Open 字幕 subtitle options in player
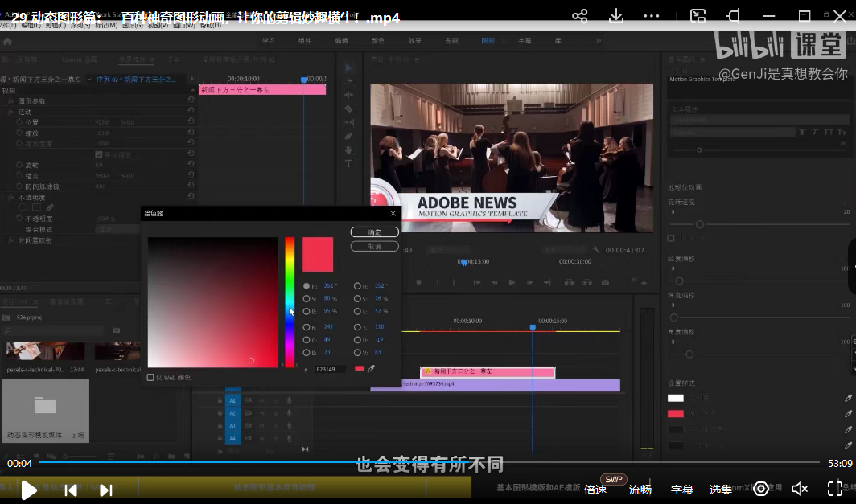The width and height of the screenshot is (856, 504). [682, 490]
